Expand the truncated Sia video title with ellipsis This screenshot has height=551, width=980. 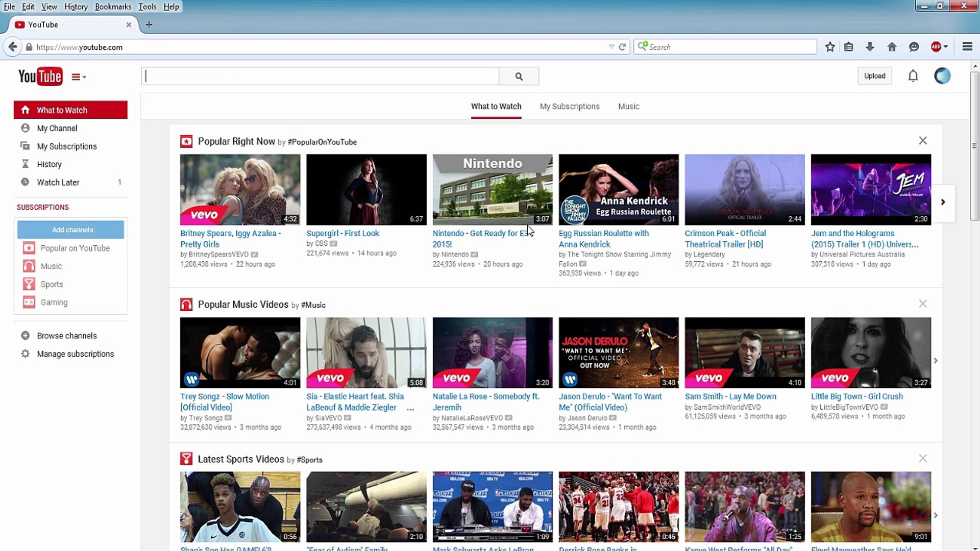410,408
